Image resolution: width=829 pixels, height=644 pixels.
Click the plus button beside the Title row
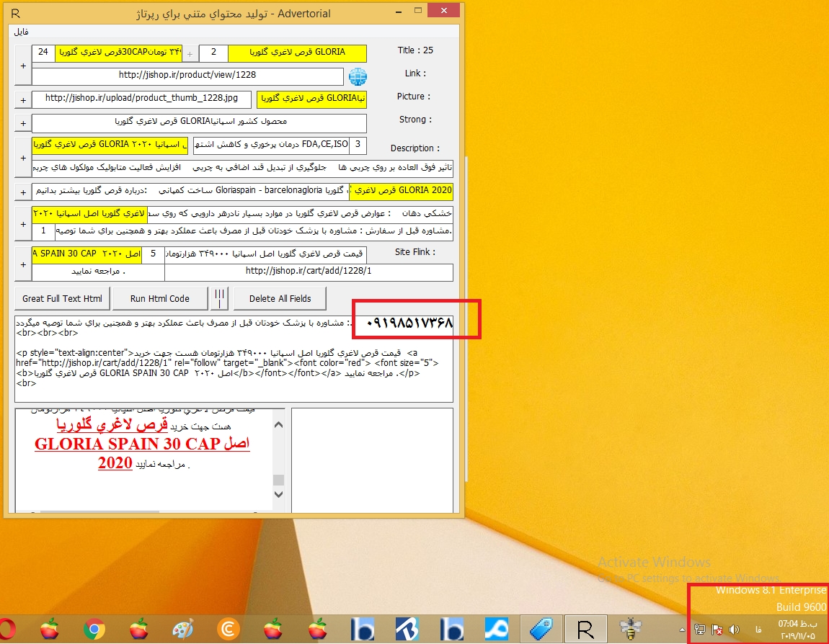pos(23,66)
